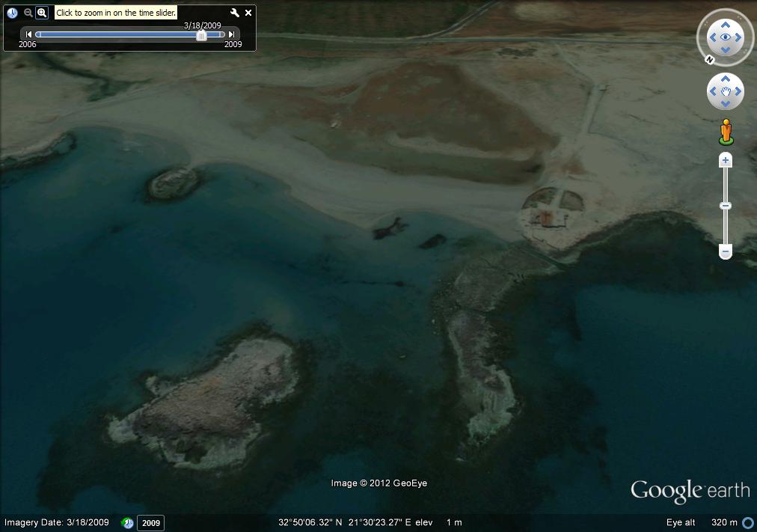The height and width of the screenshot is (532, 757).
Task: Zoom in with the plus button
Action: point(725,160)
